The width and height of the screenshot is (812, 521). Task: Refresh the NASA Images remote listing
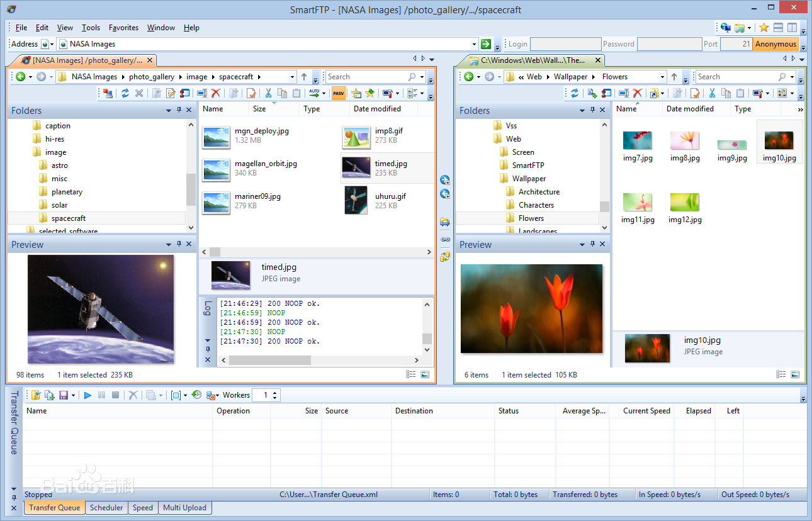[125, 93]
